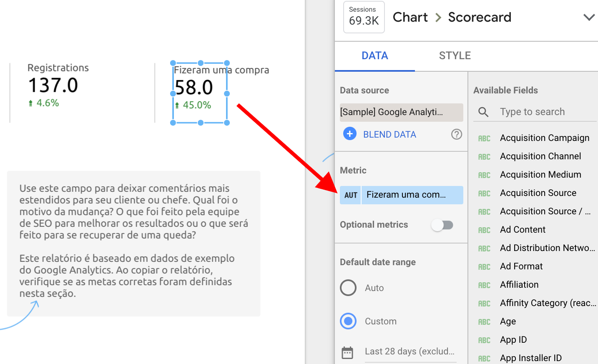The width and height of the screenshot is (598, 364).
Task: Switch to the STYLE tab
Action: [x=455, y=55]
